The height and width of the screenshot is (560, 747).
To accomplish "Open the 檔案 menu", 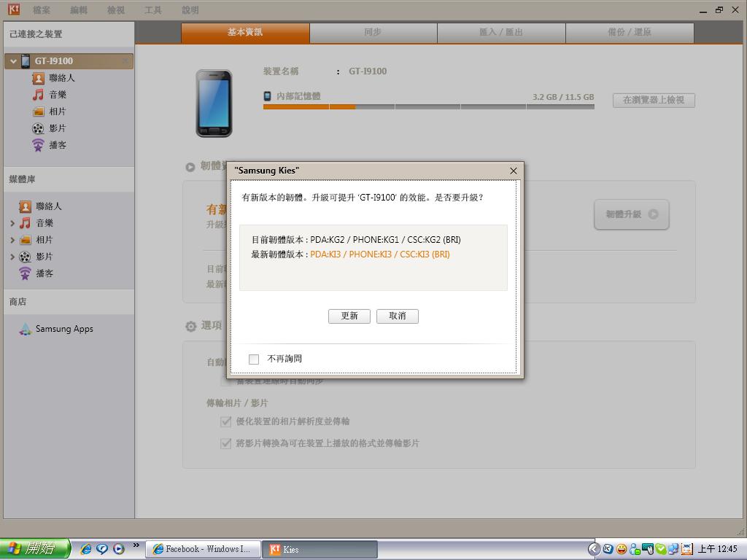I will tap(42, 10).
